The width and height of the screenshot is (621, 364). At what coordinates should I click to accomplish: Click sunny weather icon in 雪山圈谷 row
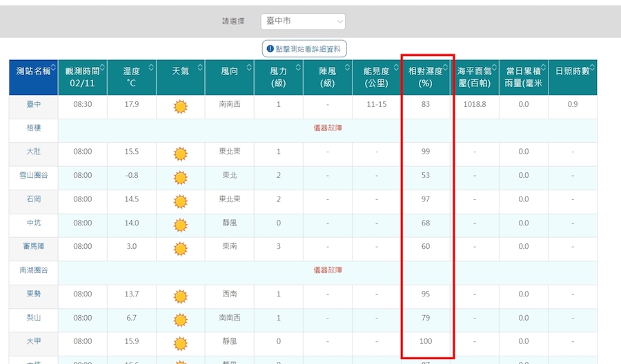click(180, 178)
